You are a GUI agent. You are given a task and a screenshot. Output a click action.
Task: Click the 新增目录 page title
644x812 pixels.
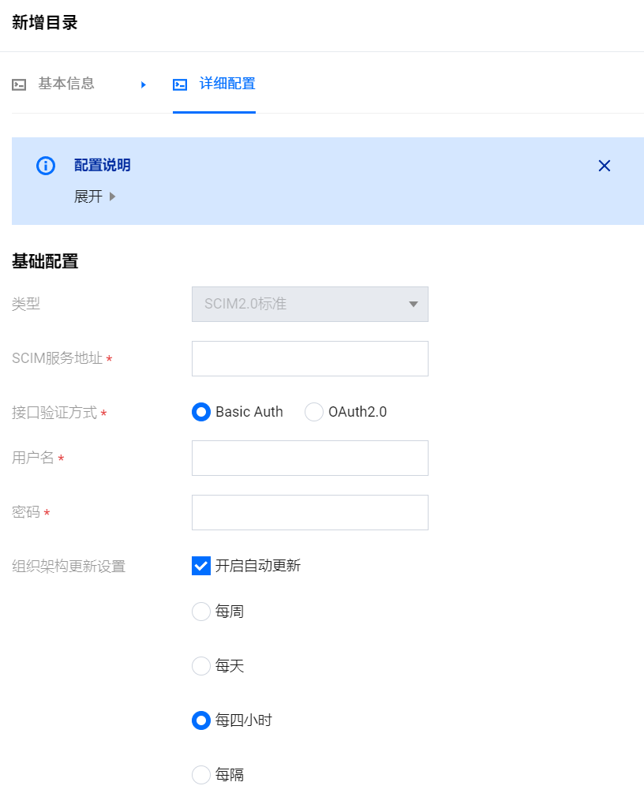pos(44,23)
